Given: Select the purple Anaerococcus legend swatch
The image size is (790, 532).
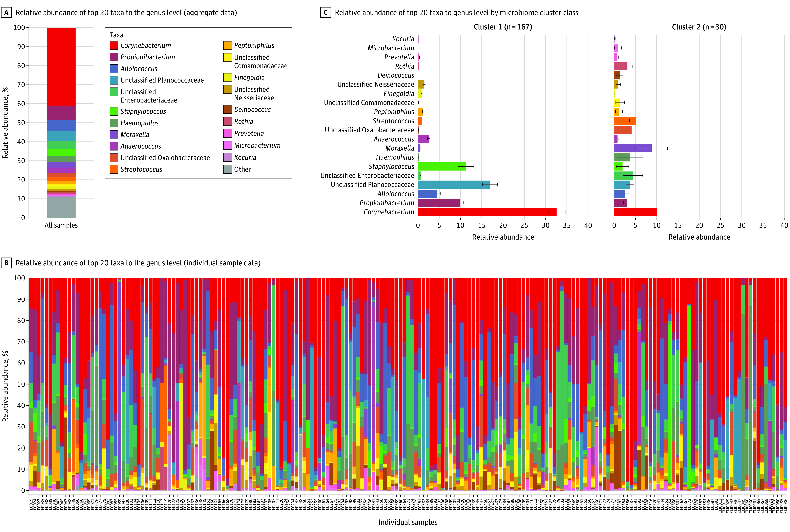Looking at the screenshot, I should coord(114,146).
